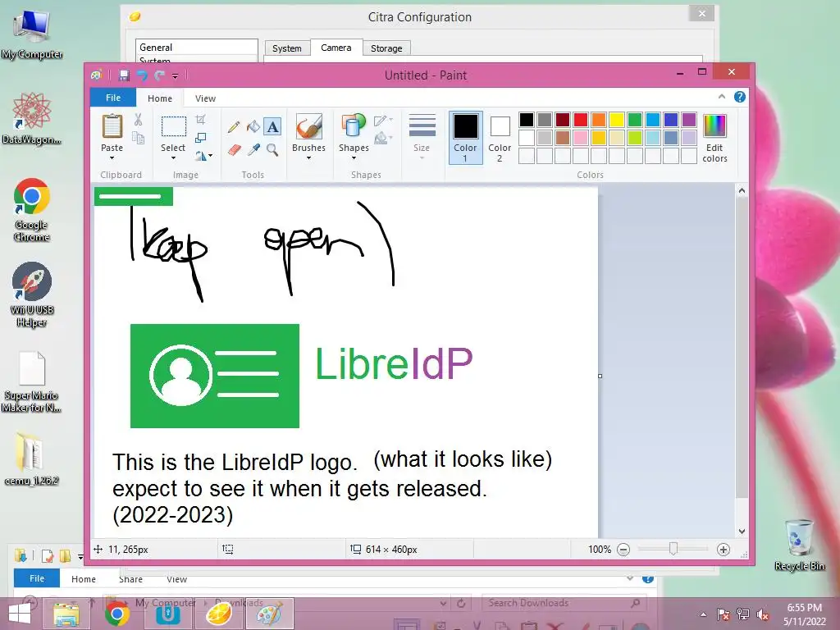Click the Shapes gallery icon
The image size is (840, 630).
click(354, 126)
